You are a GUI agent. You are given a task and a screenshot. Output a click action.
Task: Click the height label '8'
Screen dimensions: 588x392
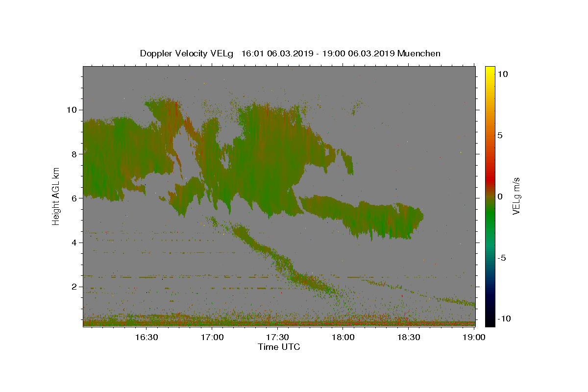(x=74, y=154)
